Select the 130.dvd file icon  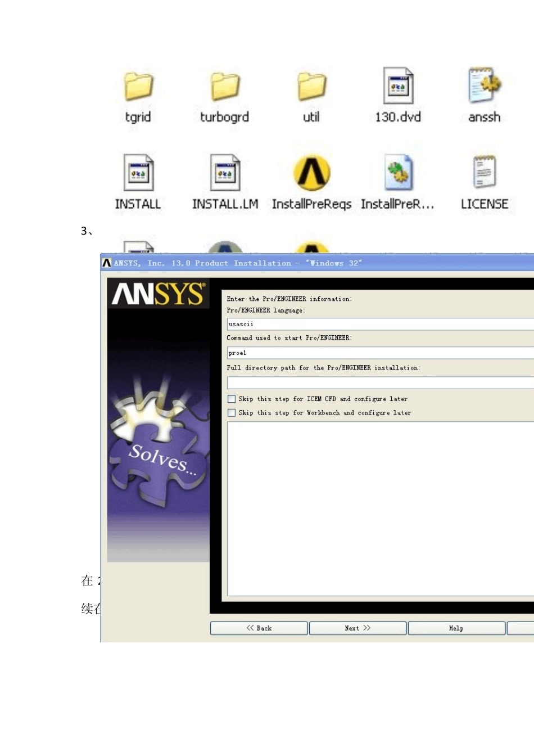[x=398, y=85]
